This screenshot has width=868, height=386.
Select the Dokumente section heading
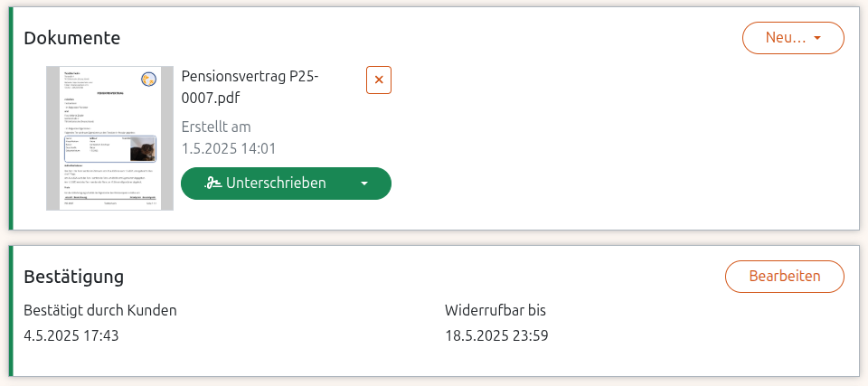(72, 38)
